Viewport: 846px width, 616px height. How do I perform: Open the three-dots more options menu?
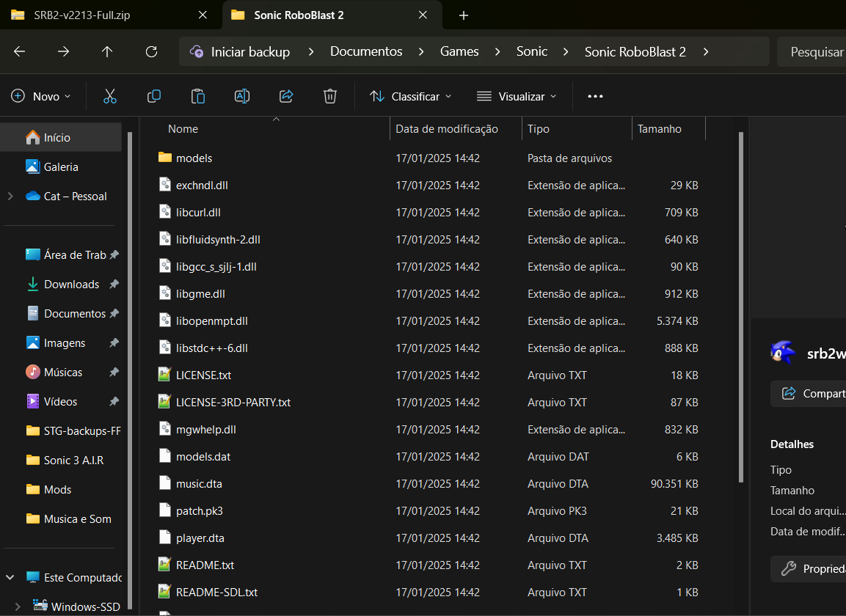[595, 97]
